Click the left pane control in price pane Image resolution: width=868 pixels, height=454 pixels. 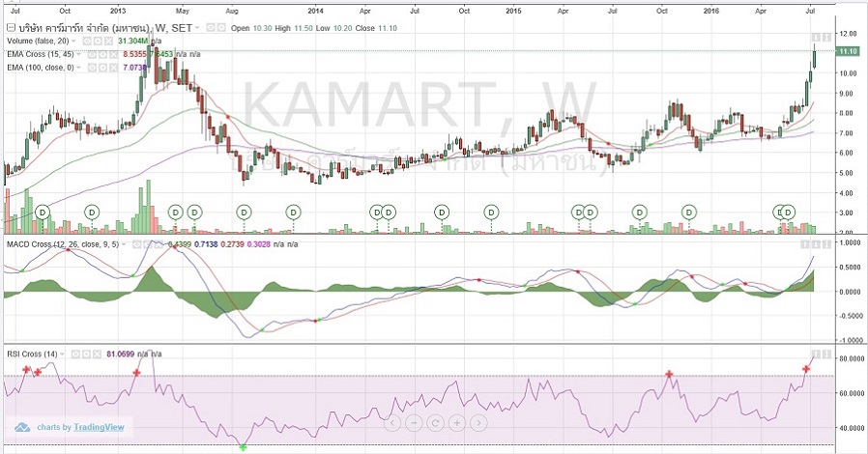point(816,37)
